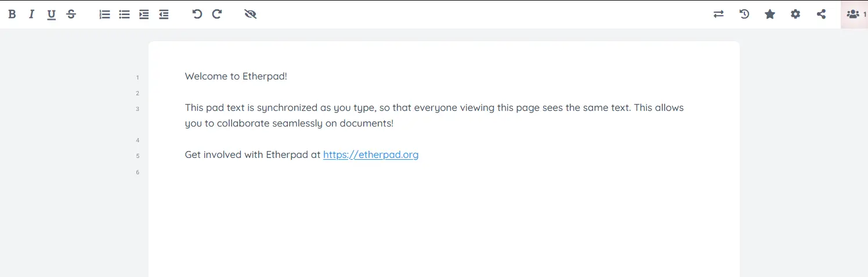
Task: Clear authorship colors with eye-slash icon
Action: tap(251, 15)
